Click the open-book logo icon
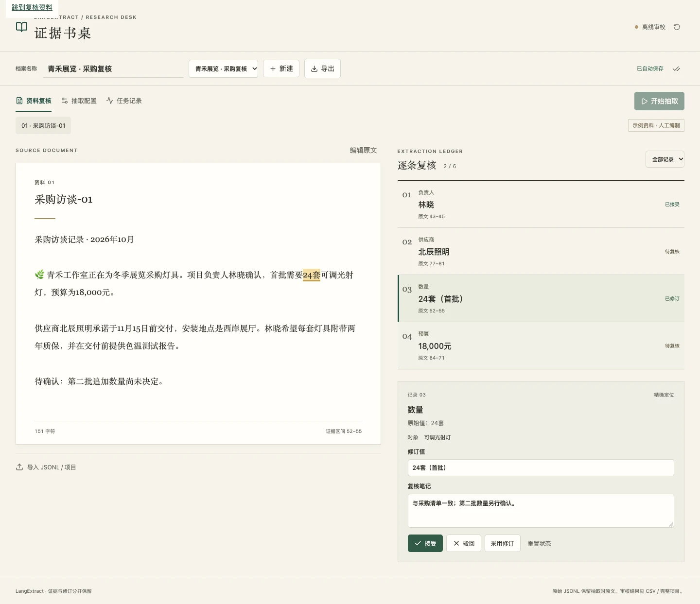The image size is (700, 604). click(21, 27)
